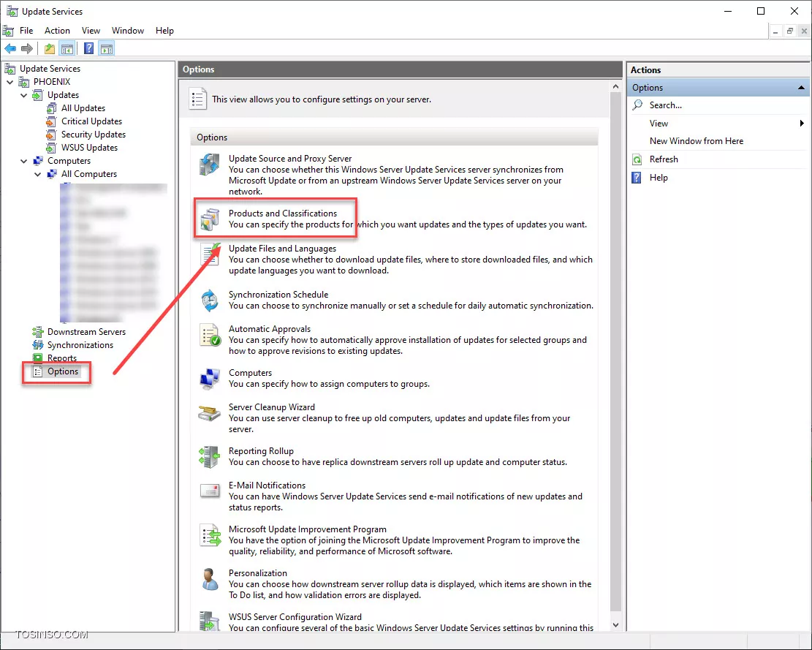Viewport: 812px width, 650px height.
Task: Click the Reporting Rollup server icon
Action: click(210, 457)
